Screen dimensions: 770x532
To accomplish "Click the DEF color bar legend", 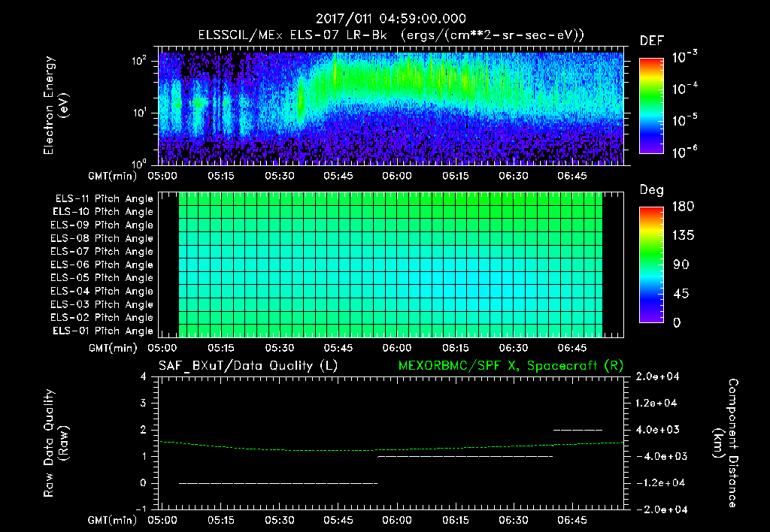I will (x=652, y=105).
